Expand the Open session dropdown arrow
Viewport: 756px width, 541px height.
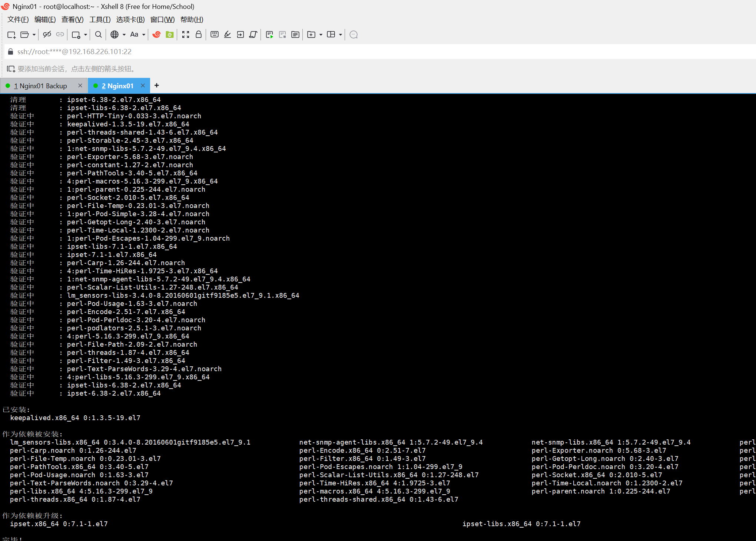click(34, 34)
